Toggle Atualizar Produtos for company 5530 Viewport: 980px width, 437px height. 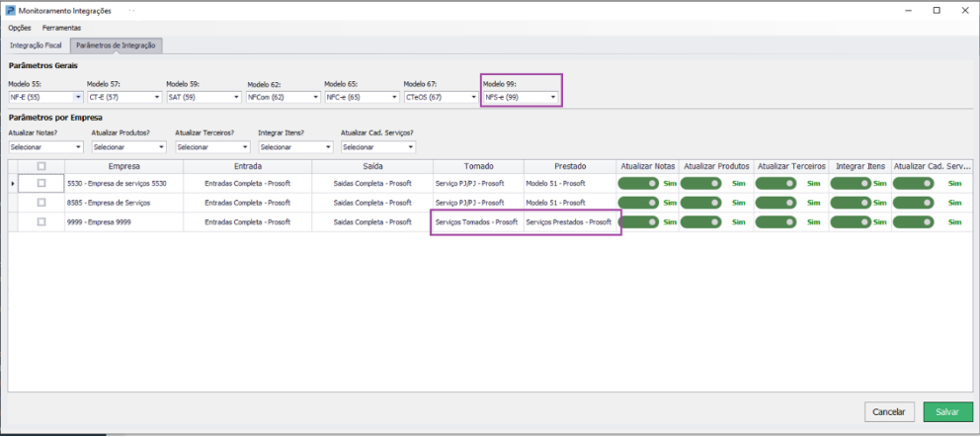pyautogui.click(x=700, y=183)
